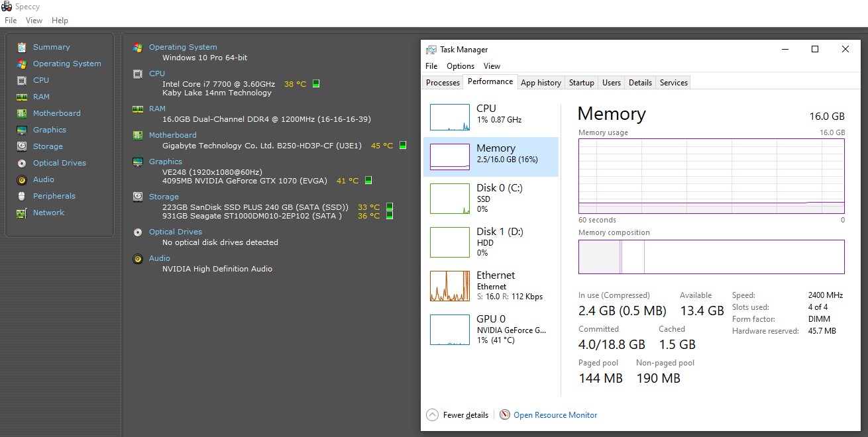This screenshot has width=868, height=437.
Task: Click the Memory usage graph
Action: [712, 175]
